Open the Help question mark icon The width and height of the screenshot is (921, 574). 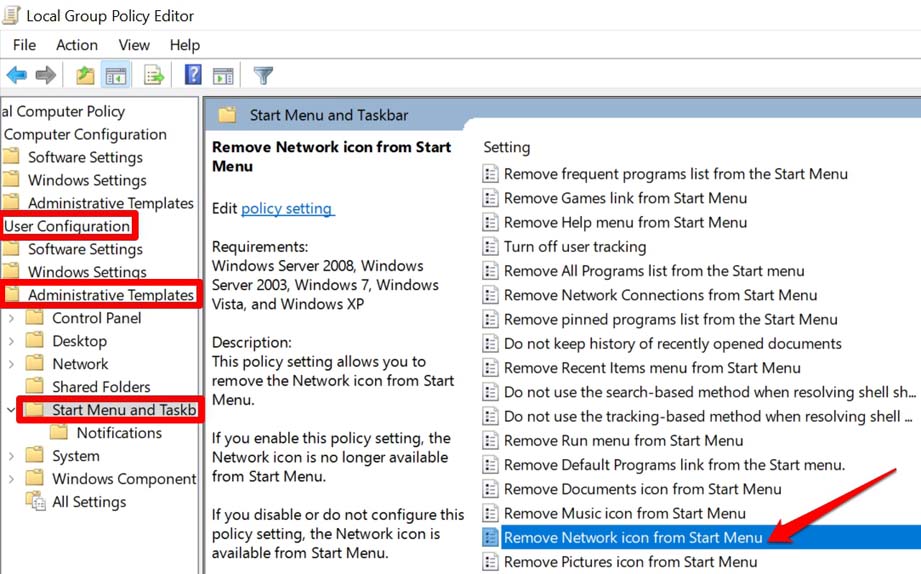(x=193, y=75)
